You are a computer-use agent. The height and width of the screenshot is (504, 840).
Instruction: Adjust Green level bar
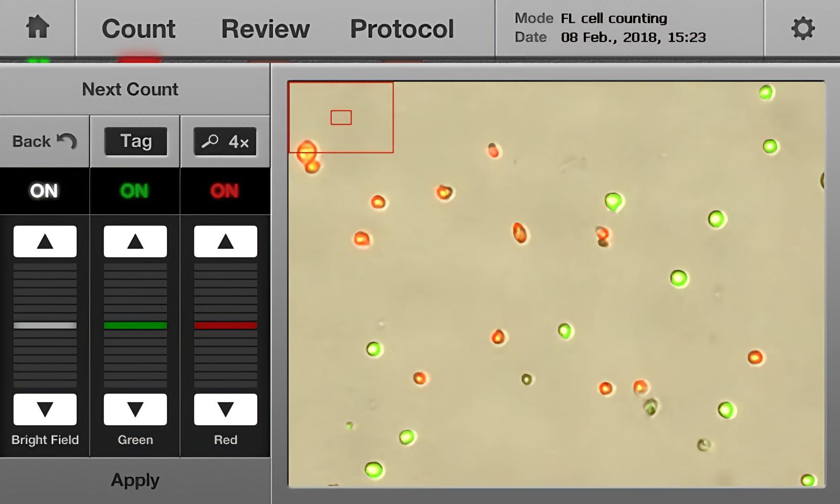pyautogui.click(x=135, y=325)
